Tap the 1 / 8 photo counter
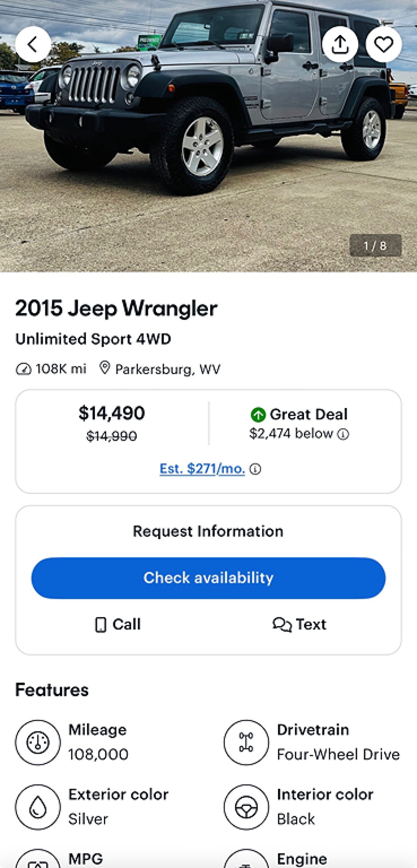417x868 pixels. point(375,246)
